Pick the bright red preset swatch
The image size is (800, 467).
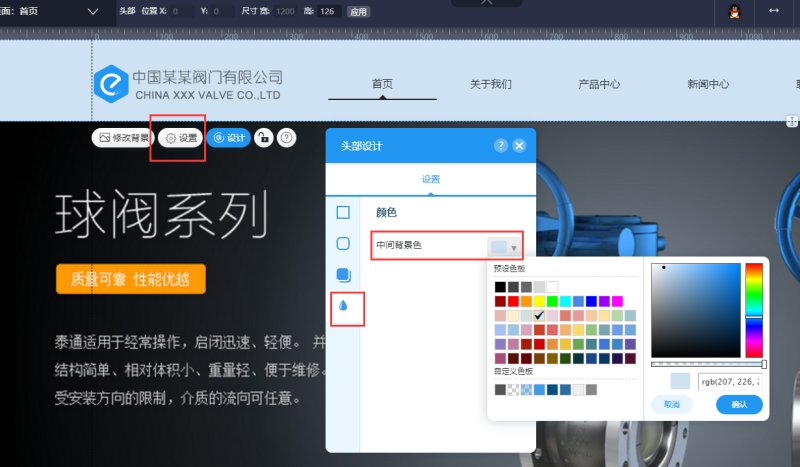point(513,301)
